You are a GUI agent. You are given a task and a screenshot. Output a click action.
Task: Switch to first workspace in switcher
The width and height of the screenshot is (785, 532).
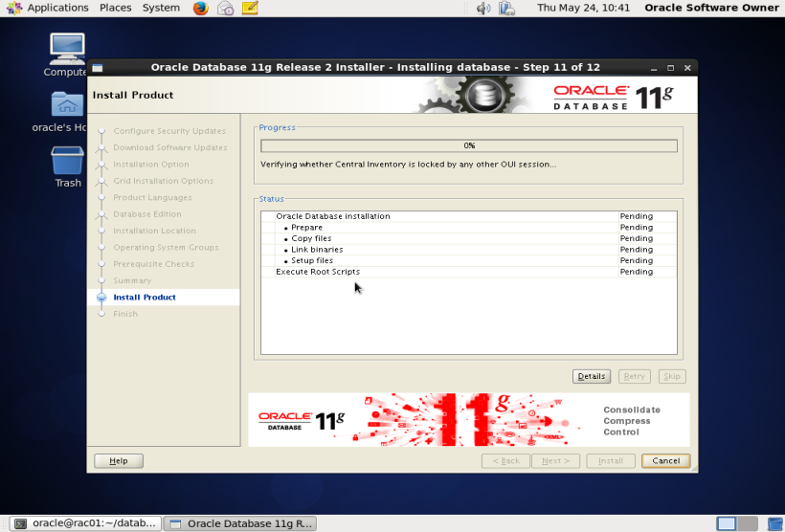[x=727, y=523]
